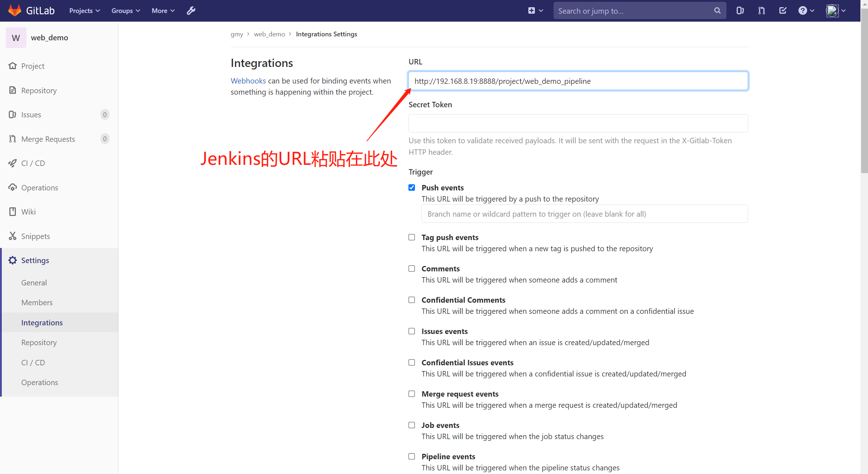Click the Secret Token input field

(578, 123)
